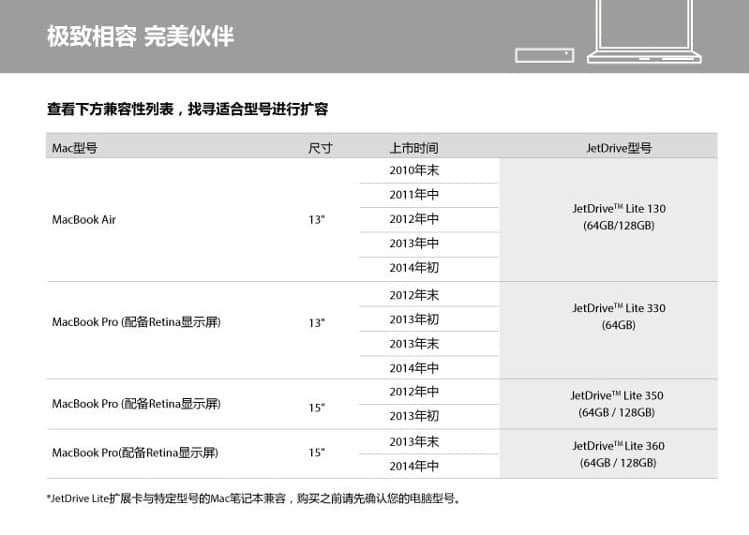Click 2013年初 in the JetDrive Lite 350 rows
The image size is (749, 535).
click(x=414, y=417)
